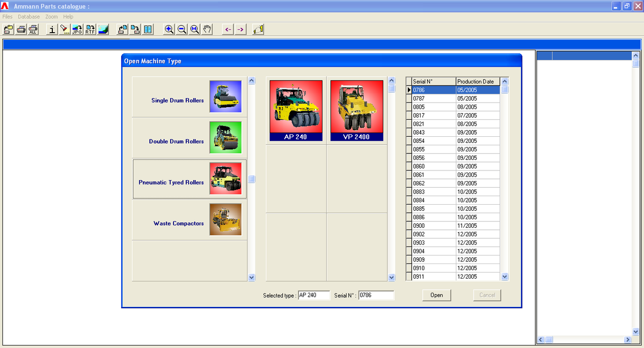644x348 pixels.
Task: Click the print icon in the toolbar
Action: coord(21,29)
